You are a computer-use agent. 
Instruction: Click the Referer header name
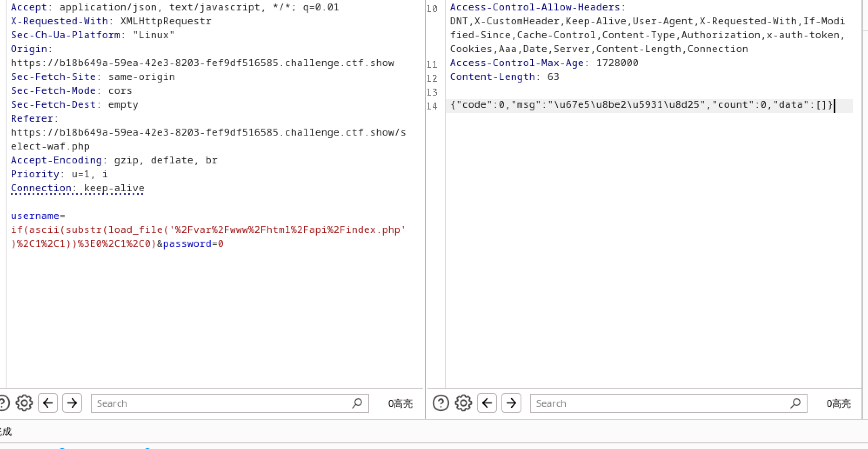32,118
